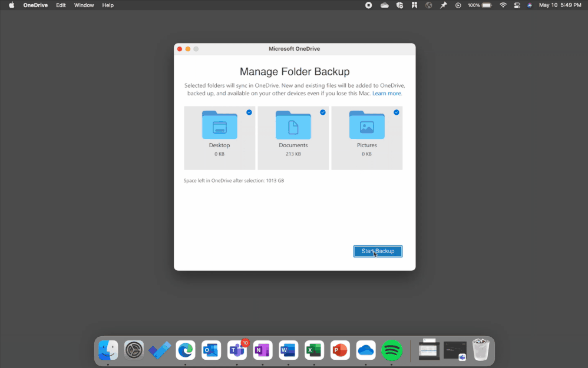Open PowerPoint from the Dock
Image resolution: width=588 pixels, height=368 pixels.
340,350
